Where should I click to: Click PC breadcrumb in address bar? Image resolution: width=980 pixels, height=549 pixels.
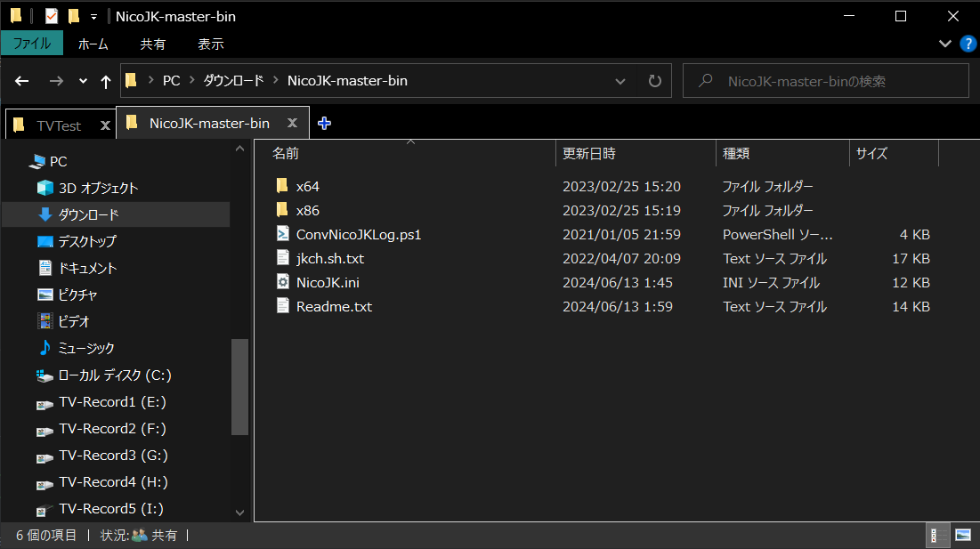(x=171, y=81)
